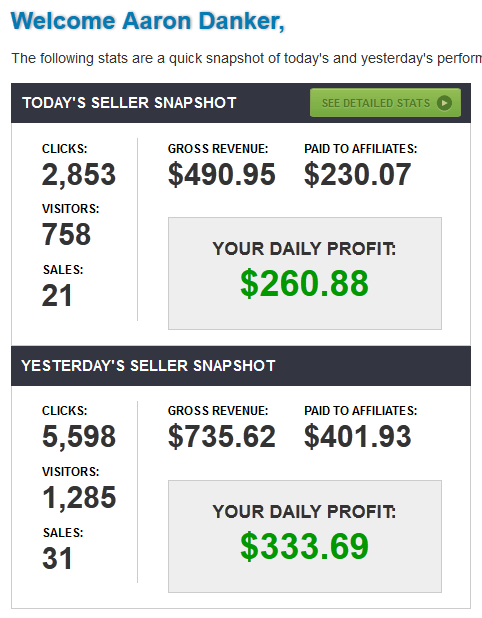The height and width of the screenshot is (618, 482).
Task: Click the Today's Seller Snapshot header
Action: [129, 103]
